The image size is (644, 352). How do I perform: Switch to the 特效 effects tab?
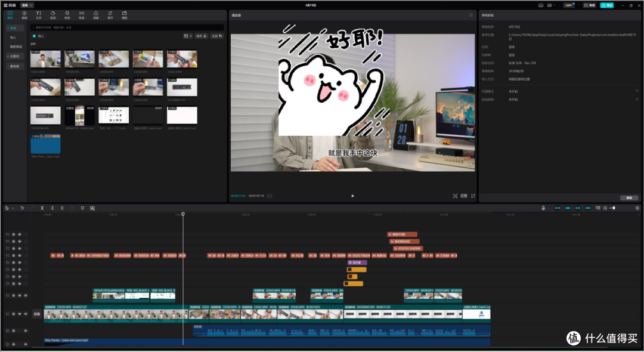tap(67, 15)
